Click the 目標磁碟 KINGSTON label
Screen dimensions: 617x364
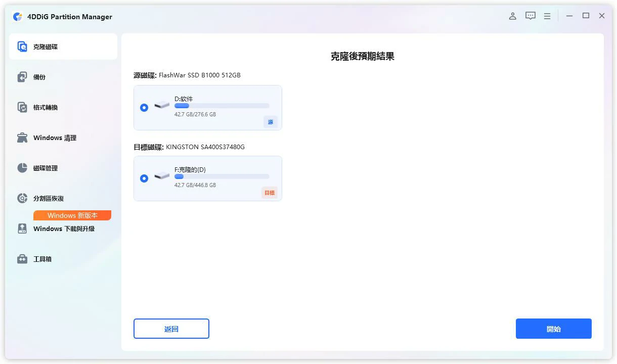[189, 147]
